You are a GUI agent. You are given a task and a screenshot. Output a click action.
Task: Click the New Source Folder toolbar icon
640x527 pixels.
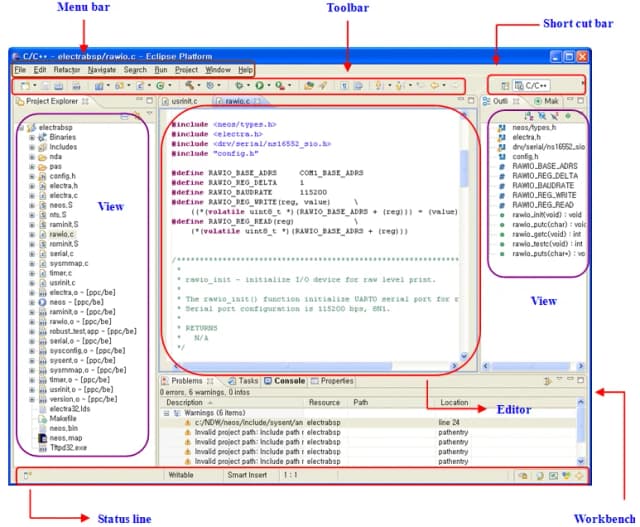119,86
